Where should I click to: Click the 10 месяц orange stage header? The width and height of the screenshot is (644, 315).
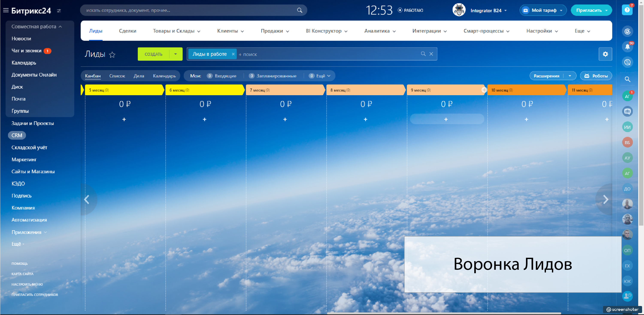tap(525, 90)
